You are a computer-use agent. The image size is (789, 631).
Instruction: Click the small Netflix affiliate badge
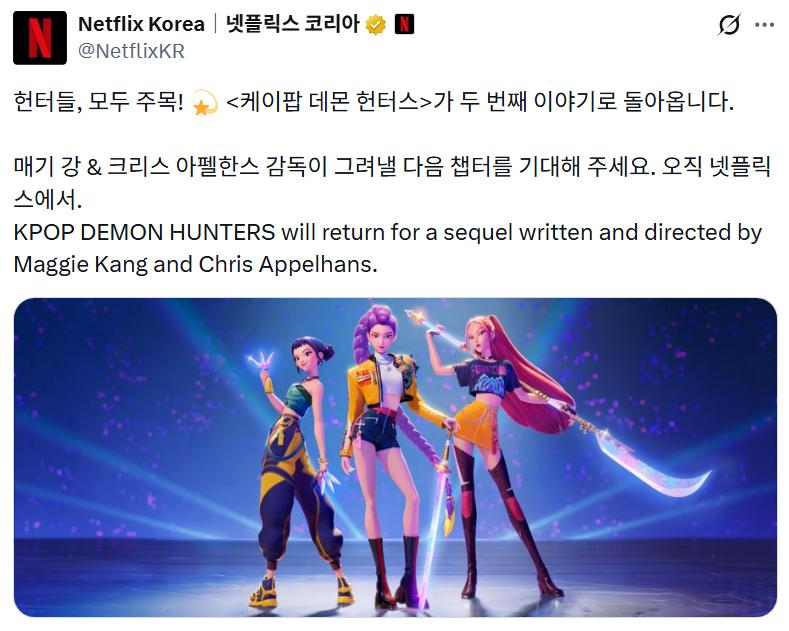pyautogui.click(x=405, y=24)
